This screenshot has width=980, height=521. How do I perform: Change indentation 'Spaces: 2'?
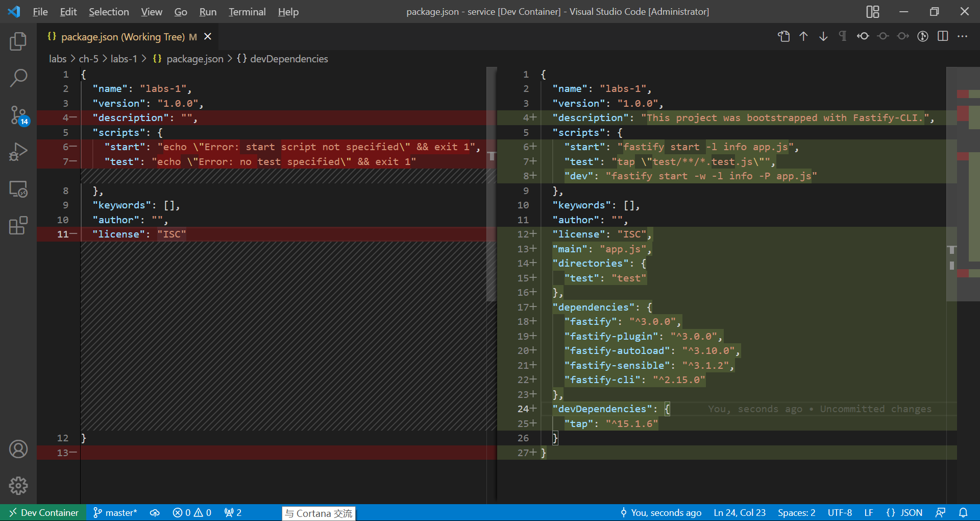(x=796, y=513)
